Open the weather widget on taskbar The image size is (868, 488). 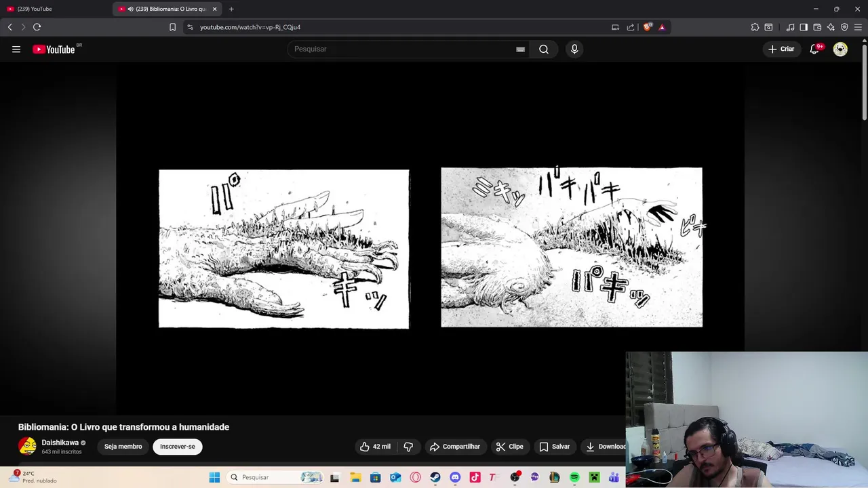[x=32, y=477]
